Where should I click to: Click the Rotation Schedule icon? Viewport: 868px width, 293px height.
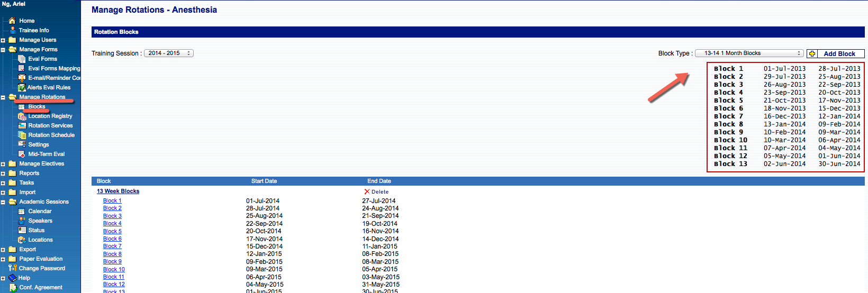[x=22, y=135]
